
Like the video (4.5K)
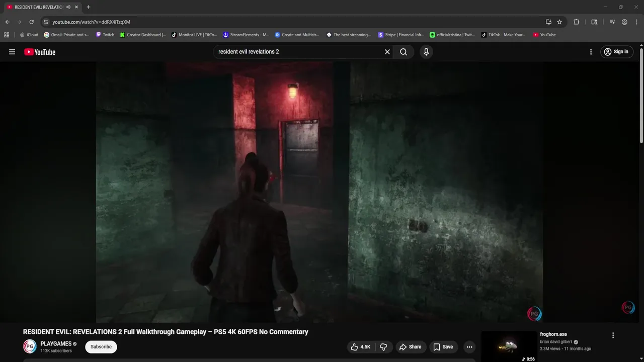[361, 347]
